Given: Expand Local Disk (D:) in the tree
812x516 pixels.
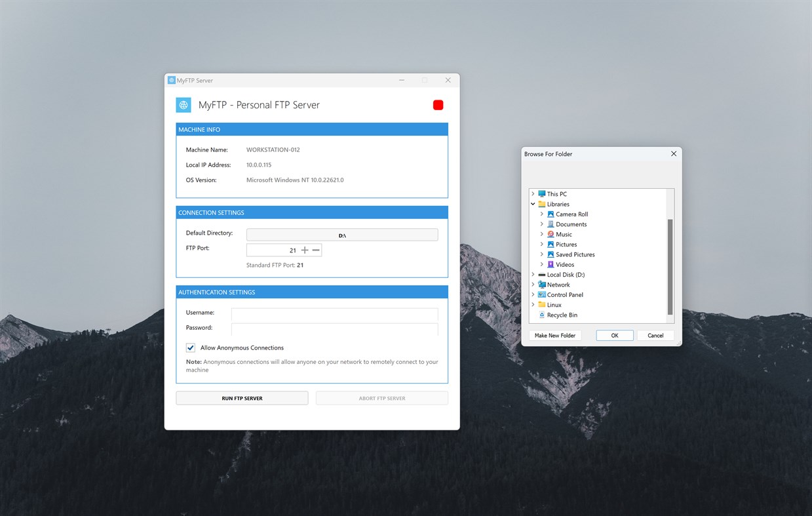Looking at the screenshot, I should tap(532, 274).
